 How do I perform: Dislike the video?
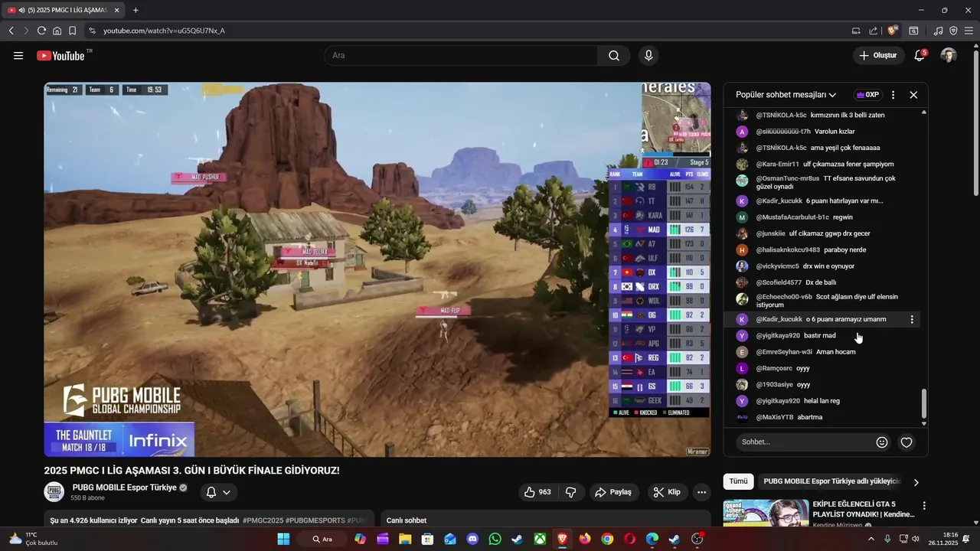click(x=570, y=492)
